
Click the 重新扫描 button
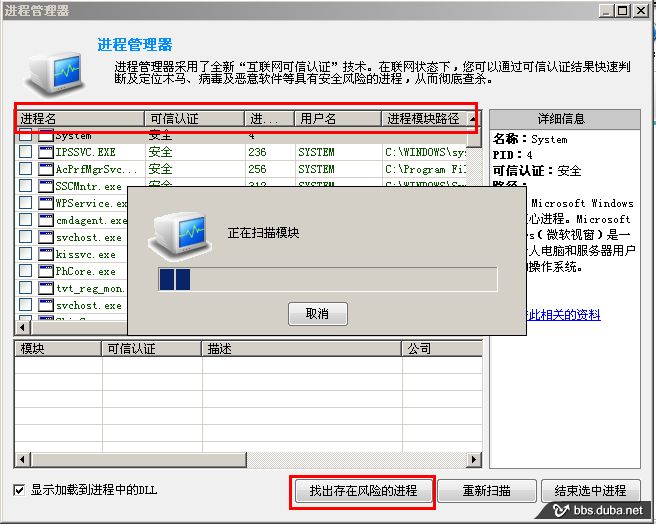[x=486, y=491]
